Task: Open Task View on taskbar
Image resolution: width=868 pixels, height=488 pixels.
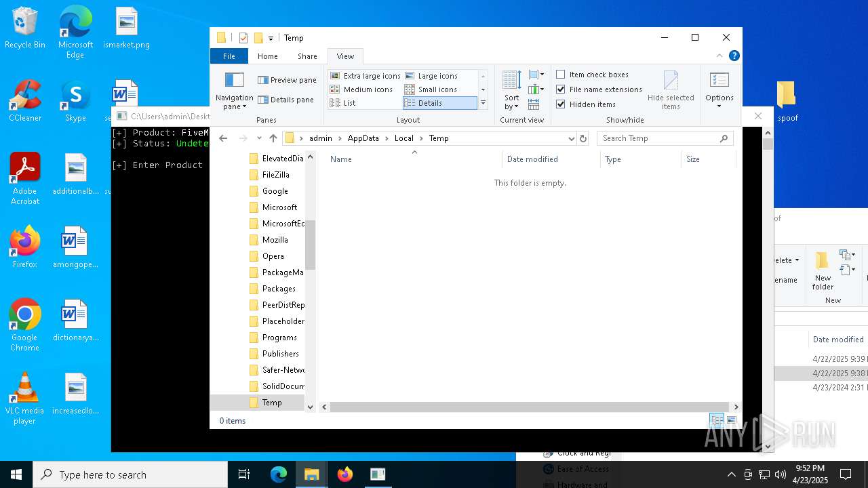Action: coord(244,474)
